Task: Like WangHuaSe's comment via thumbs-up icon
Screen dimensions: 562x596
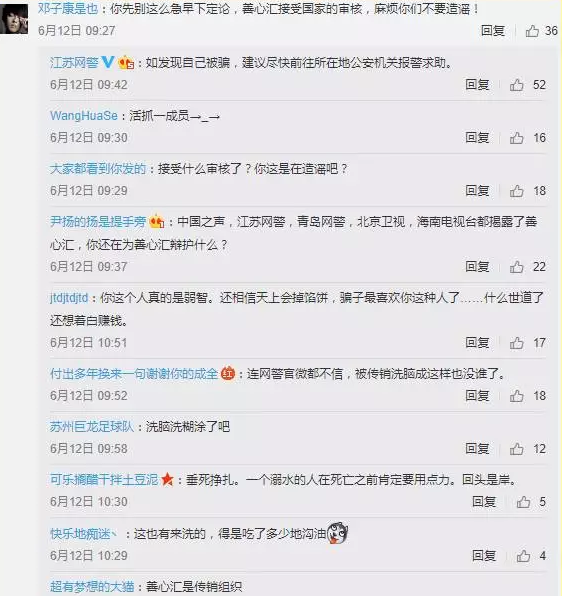Action: point(516,138)
